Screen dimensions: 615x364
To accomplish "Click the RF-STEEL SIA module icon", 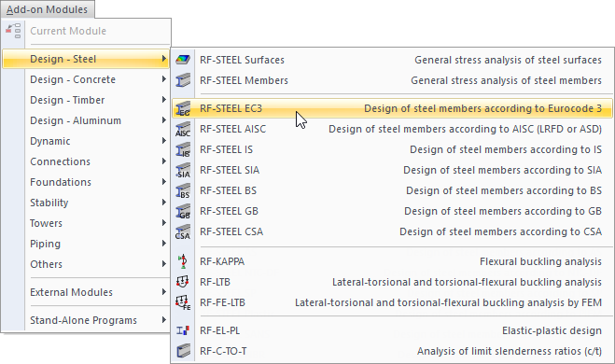I will (x=183, y=170).
